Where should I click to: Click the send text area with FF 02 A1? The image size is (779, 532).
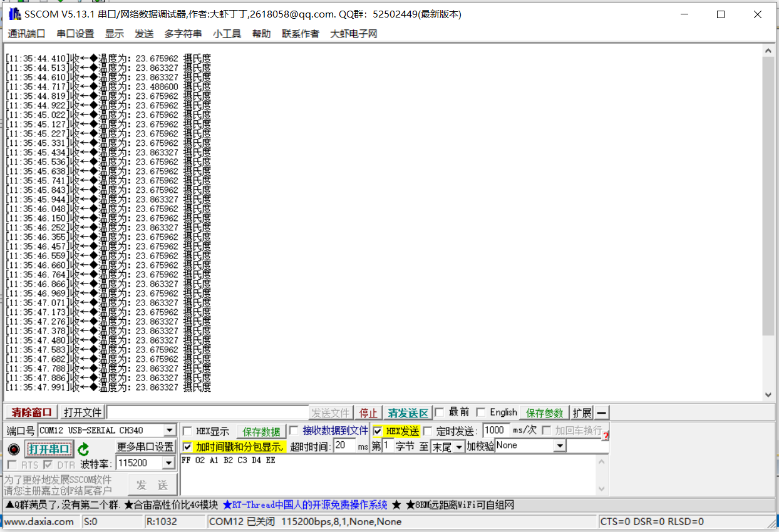[x=388, y=475]
